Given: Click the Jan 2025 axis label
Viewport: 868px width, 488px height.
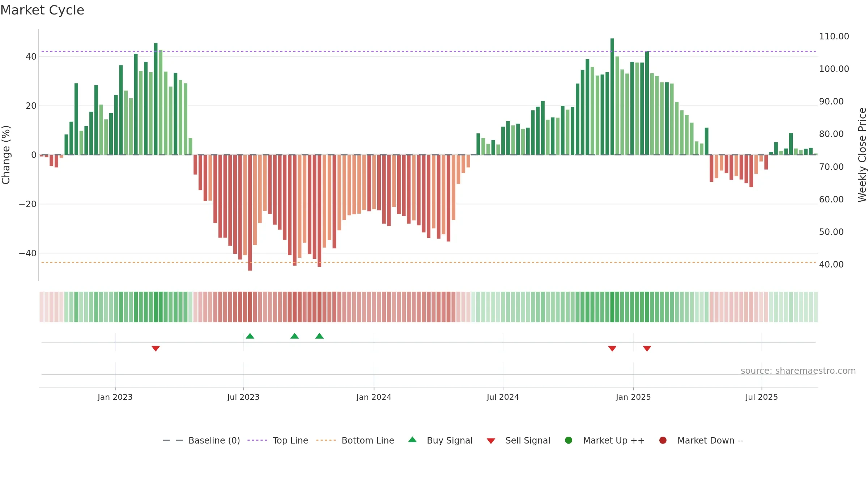Looking at the screenshot, I should point(633,397).
